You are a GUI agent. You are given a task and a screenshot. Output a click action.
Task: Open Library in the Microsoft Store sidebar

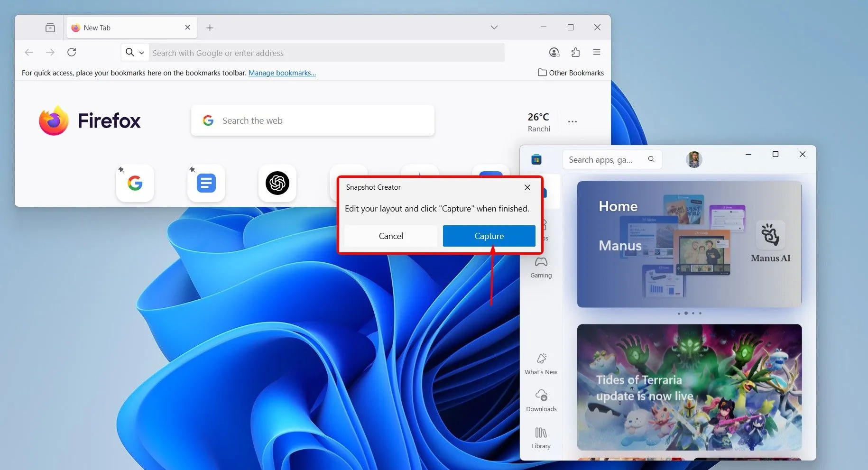tap(541, 436)
